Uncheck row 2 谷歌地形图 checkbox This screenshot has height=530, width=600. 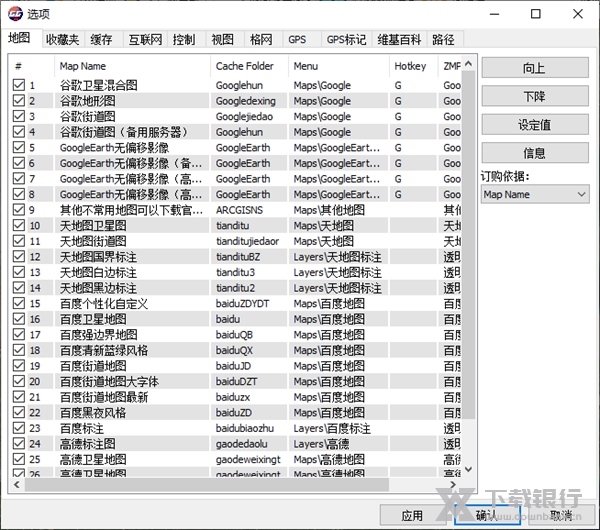pos(19,101)
